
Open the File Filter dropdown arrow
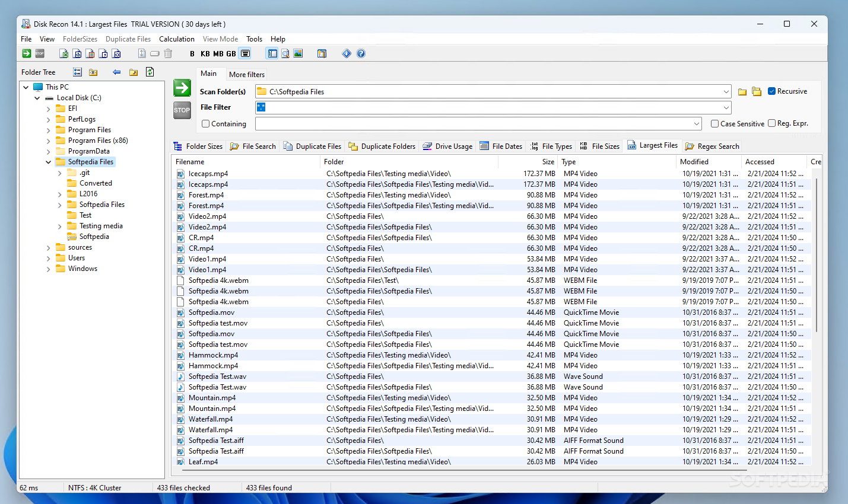[x=726, y=108]
